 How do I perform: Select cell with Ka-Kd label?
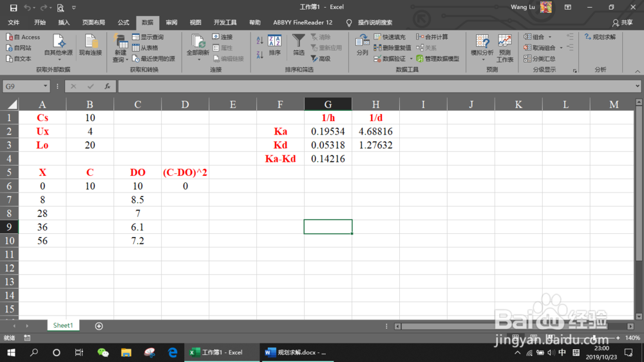click(280, 158)
